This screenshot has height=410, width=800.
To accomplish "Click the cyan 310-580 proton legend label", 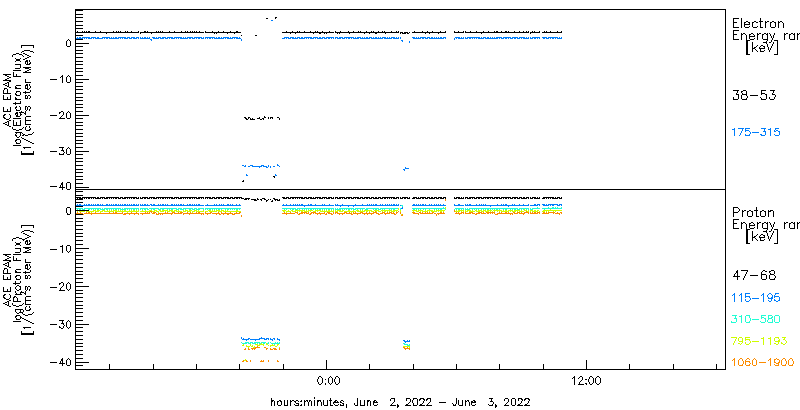I will 756,319.
